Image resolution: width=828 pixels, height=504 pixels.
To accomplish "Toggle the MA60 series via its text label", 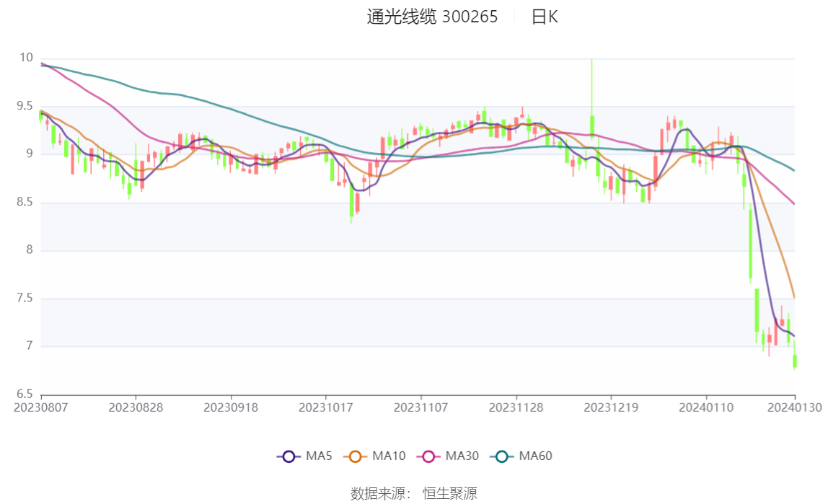I will (x=536, y=456).
